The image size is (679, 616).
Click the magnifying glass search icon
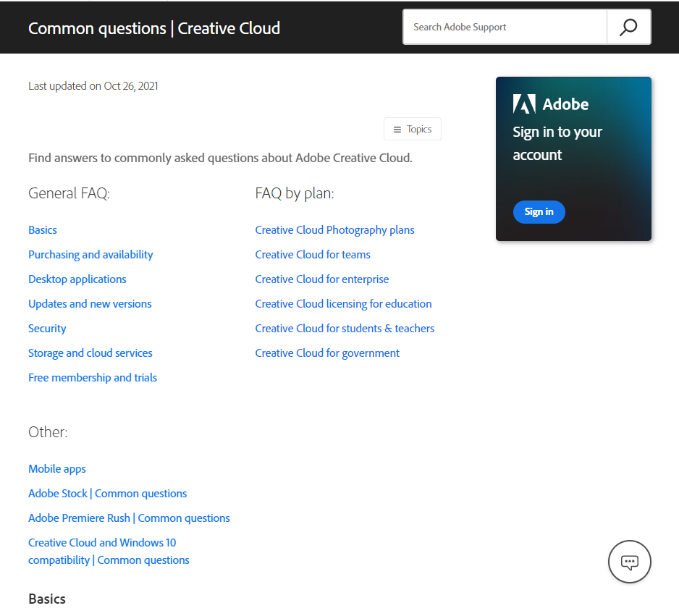click(628, 28)
